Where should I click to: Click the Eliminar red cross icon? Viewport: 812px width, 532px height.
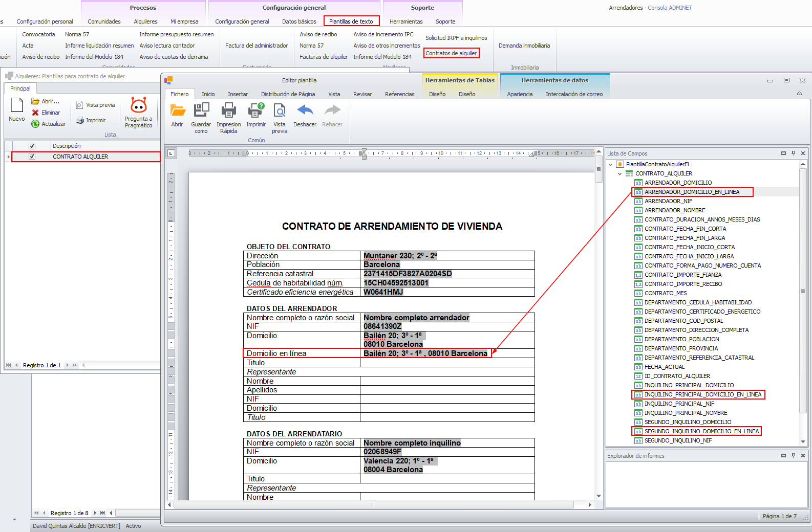click(x=35, y=113)
